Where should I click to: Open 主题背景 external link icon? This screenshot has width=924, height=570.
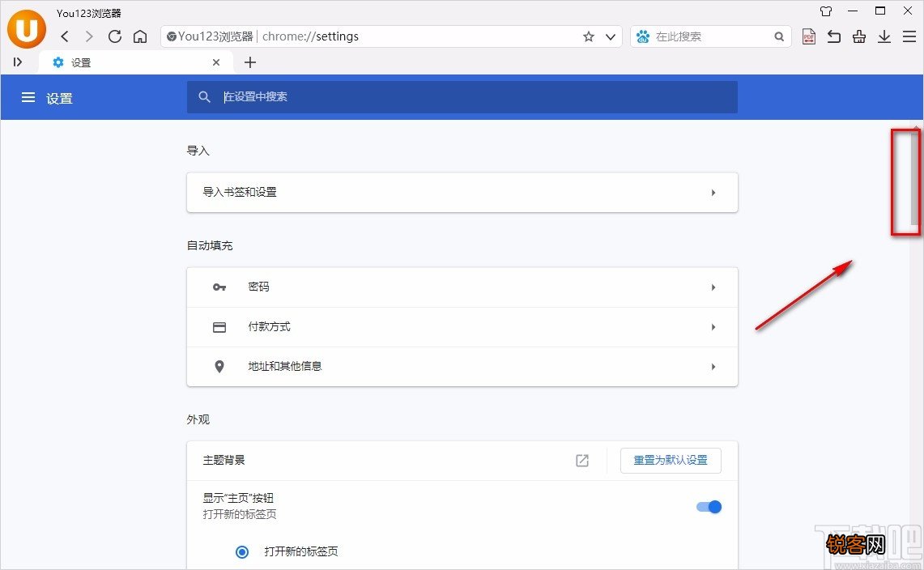582,461
